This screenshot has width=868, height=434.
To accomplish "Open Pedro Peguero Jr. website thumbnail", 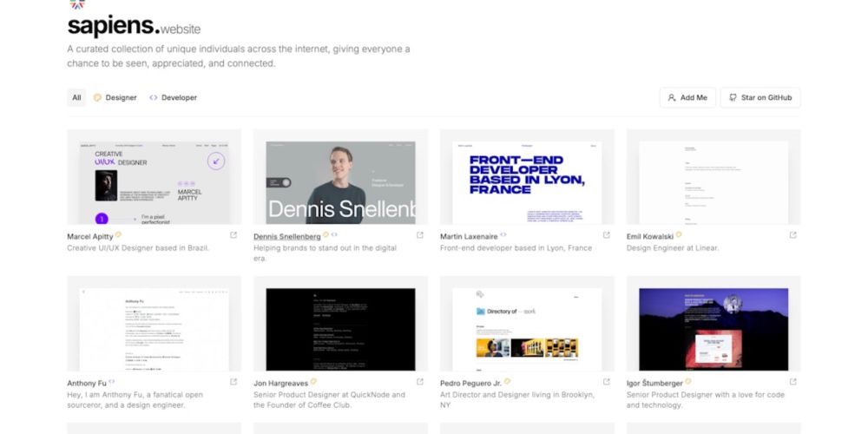I will 527,324.
